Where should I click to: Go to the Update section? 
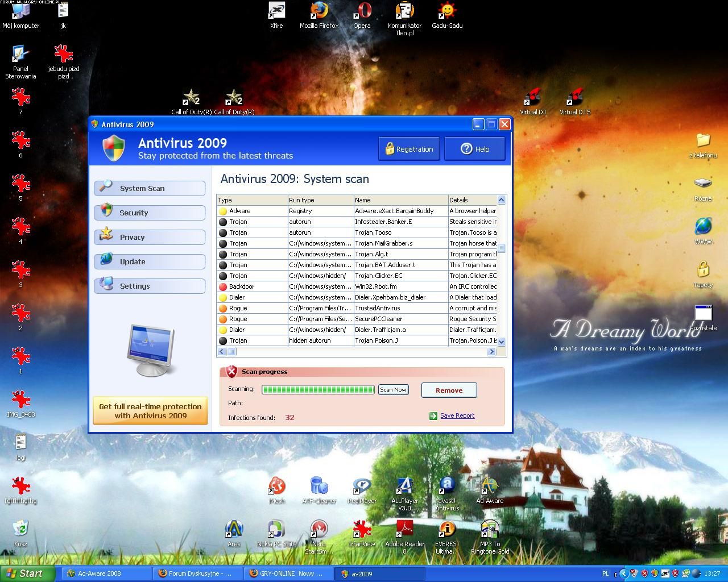click(x=150, y=261)
